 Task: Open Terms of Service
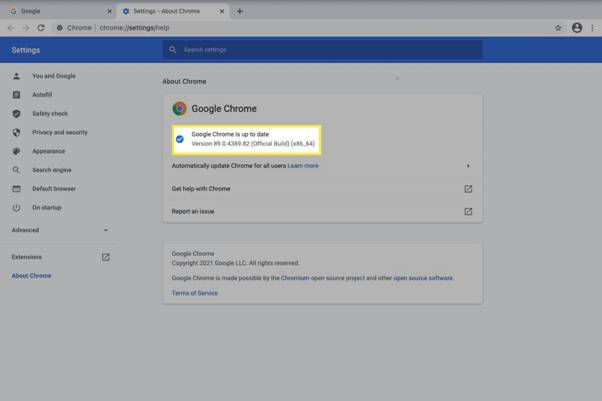[x=195, y=293]
